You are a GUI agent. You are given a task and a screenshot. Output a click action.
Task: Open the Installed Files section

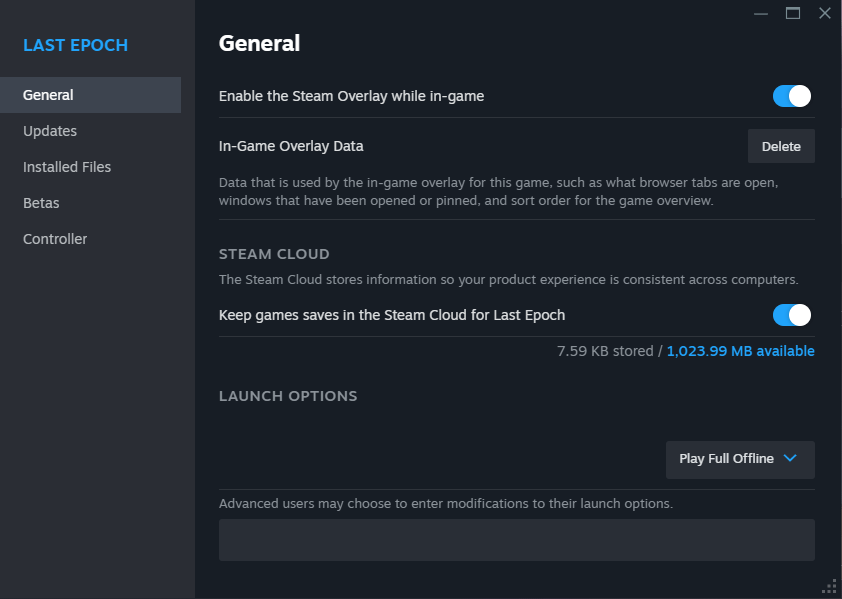tap(66, 166)
